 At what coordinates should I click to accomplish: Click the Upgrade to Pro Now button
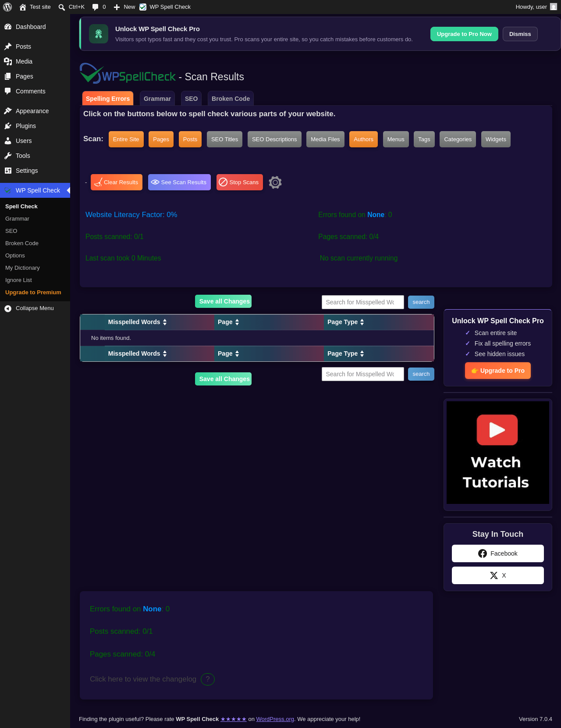click(464, 34)
